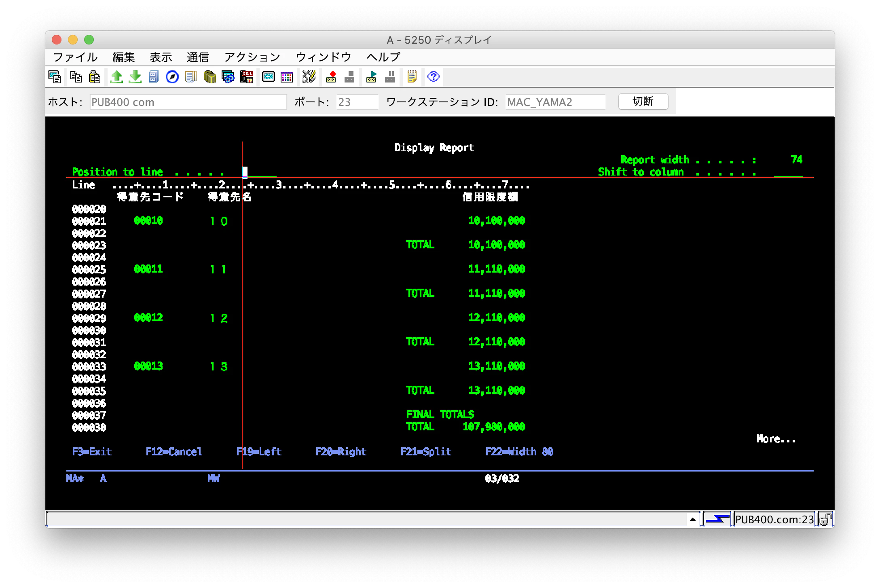Open the help question mark icon
880x588 pixels.
(434, 76)
